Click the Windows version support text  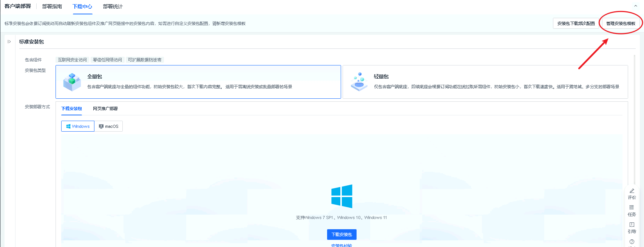[x=341, y=217]
